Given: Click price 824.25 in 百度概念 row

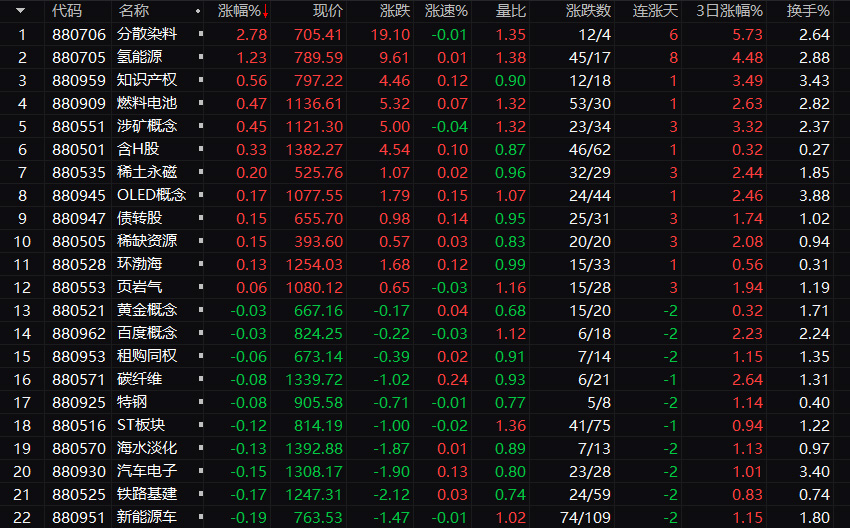Looking at the screenshot, I should coord(318,333).
